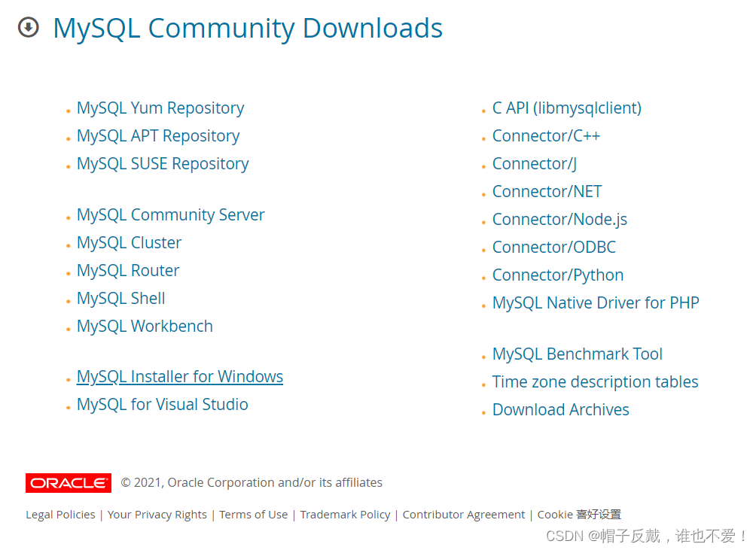
Task: Open the Connector/Node.js link
Action: 559,220
